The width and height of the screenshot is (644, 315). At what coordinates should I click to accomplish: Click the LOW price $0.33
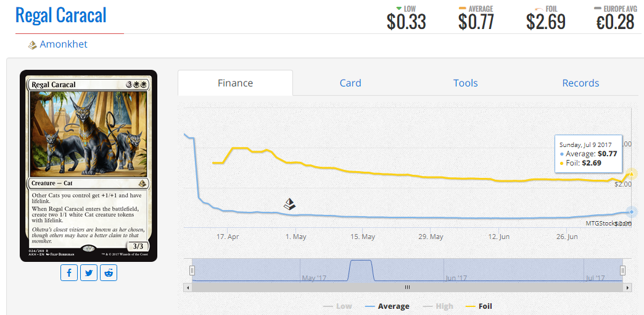406,22
